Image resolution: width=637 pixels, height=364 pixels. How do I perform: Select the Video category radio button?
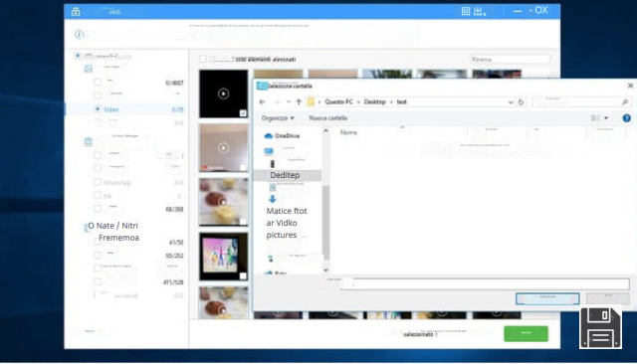point(98,109)
